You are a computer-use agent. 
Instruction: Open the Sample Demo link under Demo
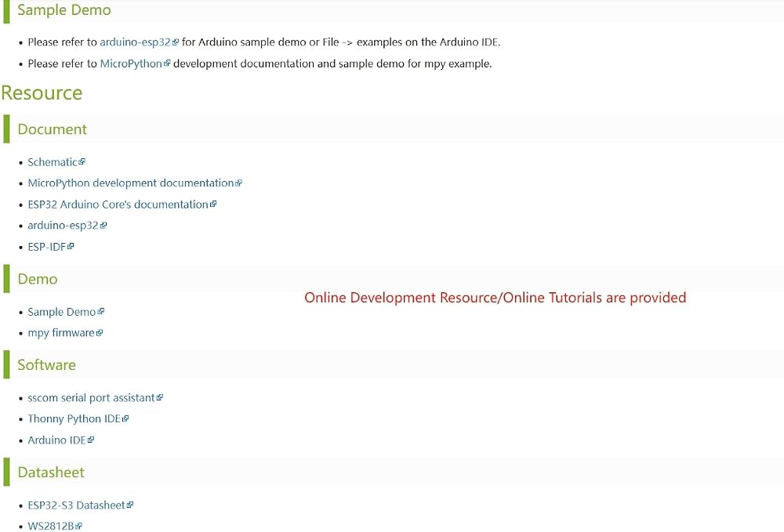tap(61, 312)
